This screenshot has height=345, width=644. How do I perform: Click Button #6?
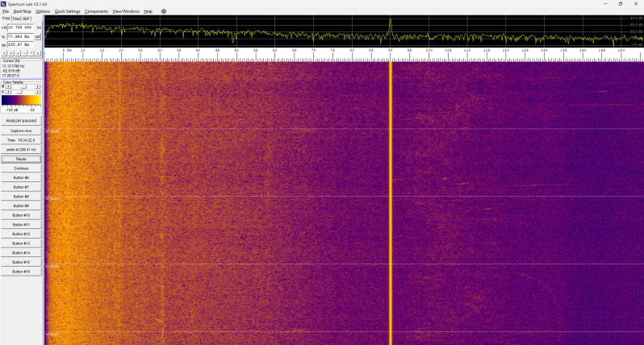point(21,177)
